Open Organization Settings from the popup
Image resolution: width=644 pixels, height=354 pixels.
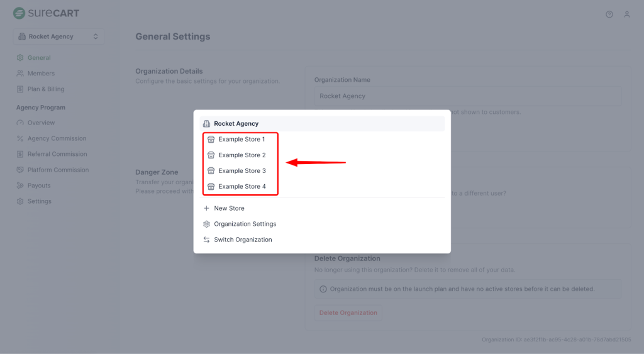pos(245,224)
